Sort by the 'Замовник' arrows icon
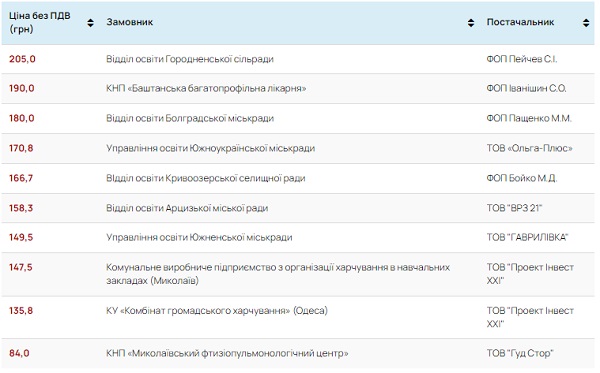The image size is (600, 373). point(471,23)
